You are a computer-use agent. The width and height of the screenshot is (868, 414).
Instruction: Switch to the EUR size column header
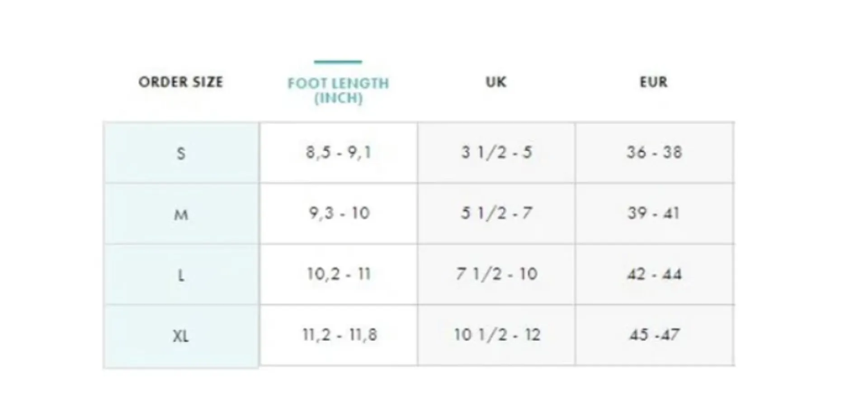coord(653,82)
